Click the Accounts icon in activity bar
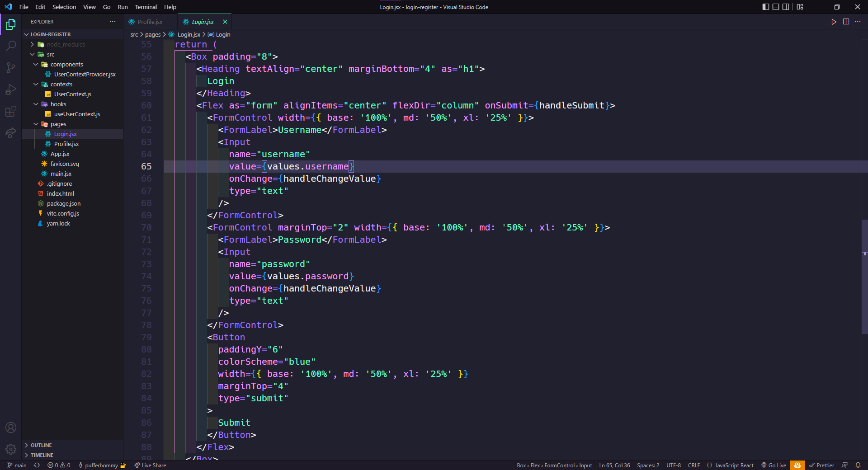 [11, 428]
